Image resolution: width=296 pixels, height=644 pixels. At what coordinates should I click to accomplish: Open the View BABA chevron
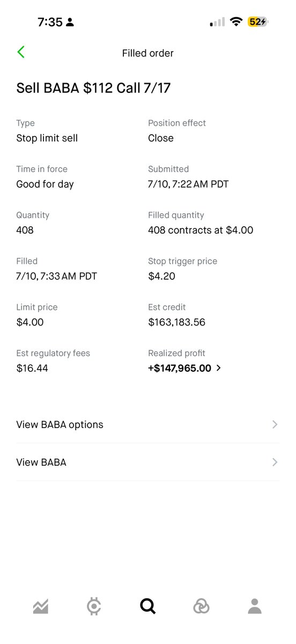coord(275,462)
